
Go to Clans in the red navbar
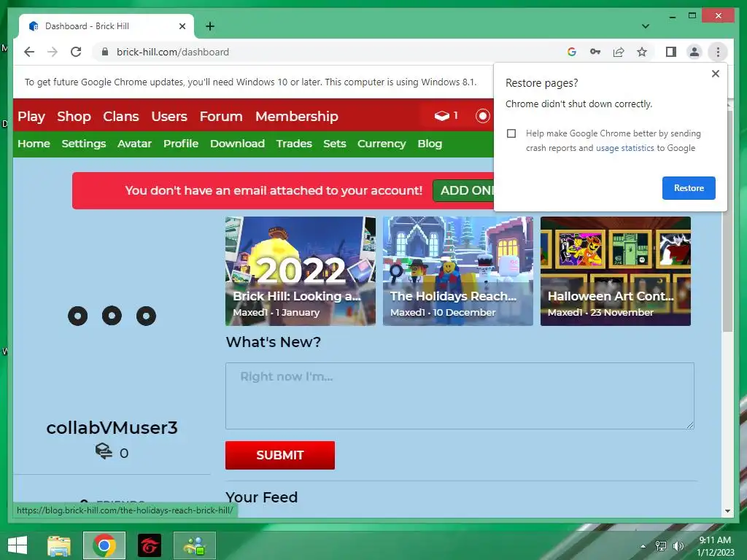(x=121, y=116)
